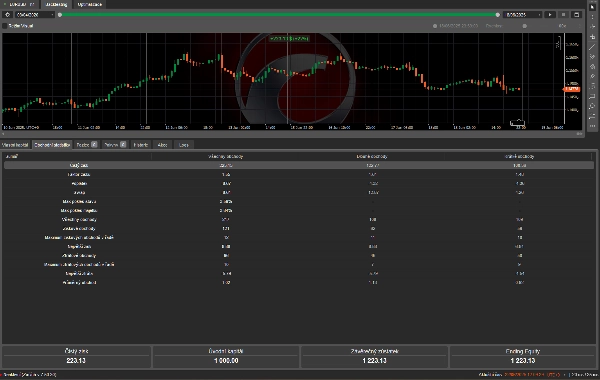Click the Ending Equity value 1 223.13
This screenshot has width=600, height=380.
pos(523,360)
